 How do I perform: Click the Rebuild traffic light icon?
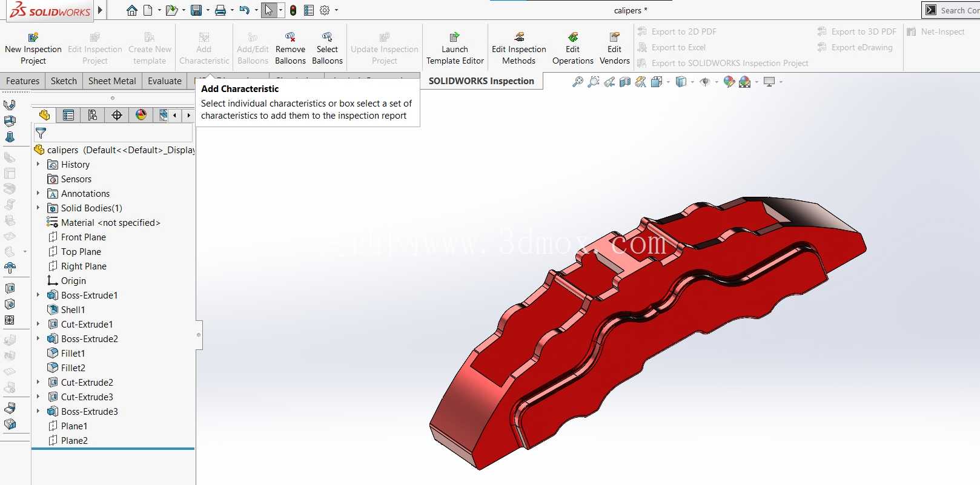(293, 10)
